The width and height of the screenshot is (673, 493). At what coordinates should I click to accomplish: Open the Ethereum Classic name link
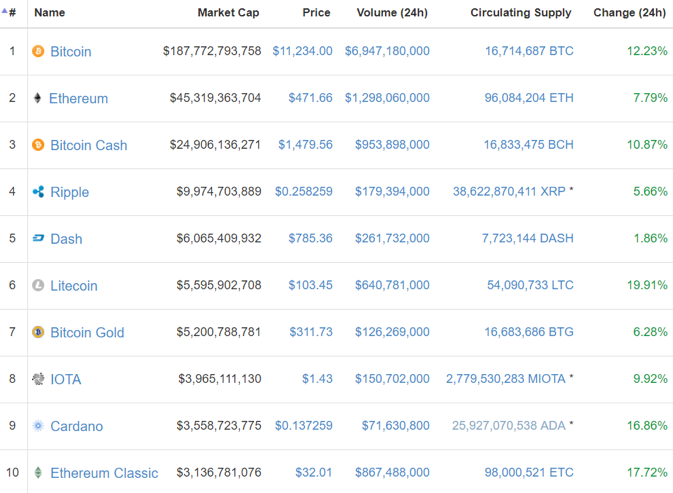click(x=104, y=472)
